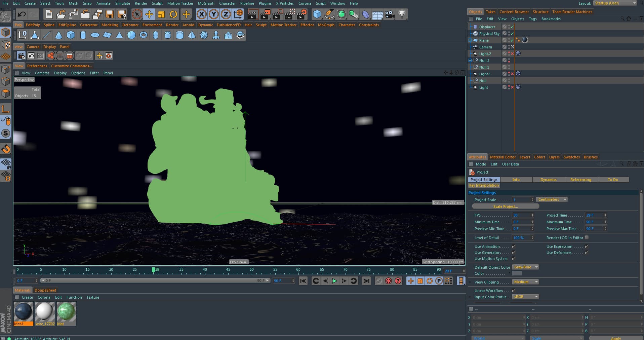The height and width of the screenshot is (340, 644).
Task: Toggle the Y axis lock
Action: [x=213, y=14]
